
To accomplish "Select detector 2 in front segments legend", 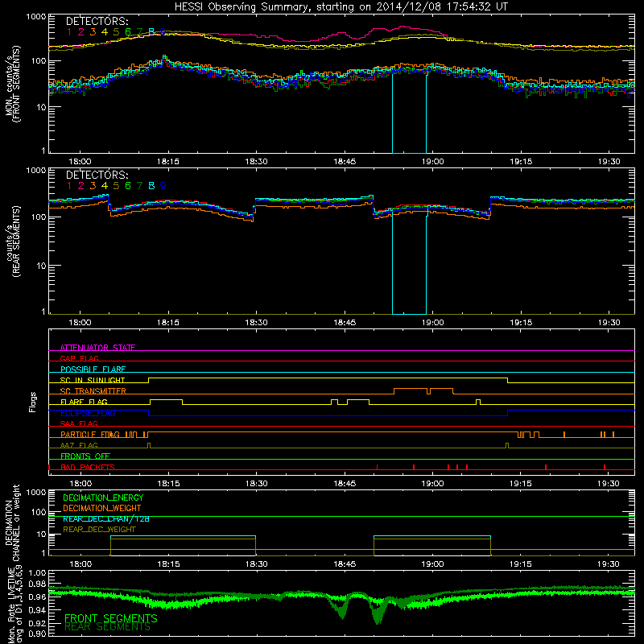I will click(81, 32).
